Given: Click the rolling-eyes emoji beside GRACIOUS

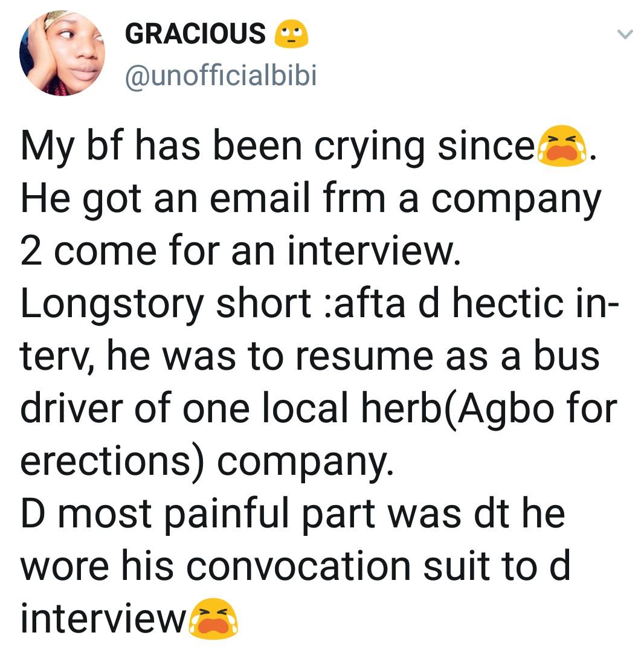Looking at the screenshot, I should click(291, 34).
